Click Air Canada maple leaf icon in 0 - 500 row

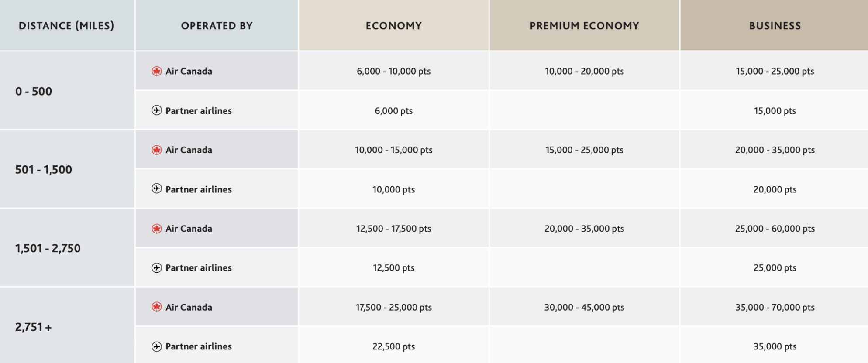(x=157, y=71)
